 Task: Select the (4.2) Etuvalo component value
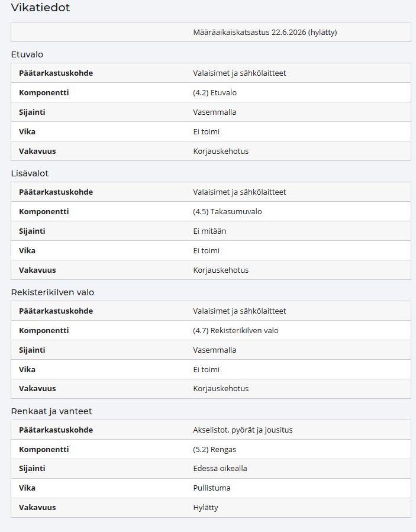pyautogui.click(x=215, y=93)
